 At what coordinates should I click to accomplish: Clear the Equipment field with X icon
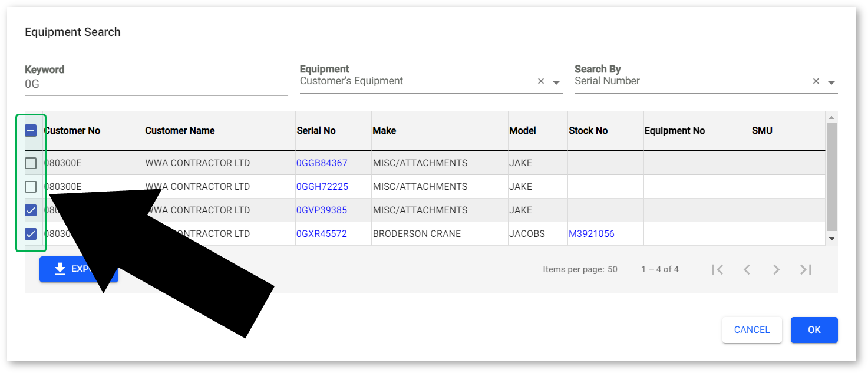pyautogui.click(x=541, y=82)
